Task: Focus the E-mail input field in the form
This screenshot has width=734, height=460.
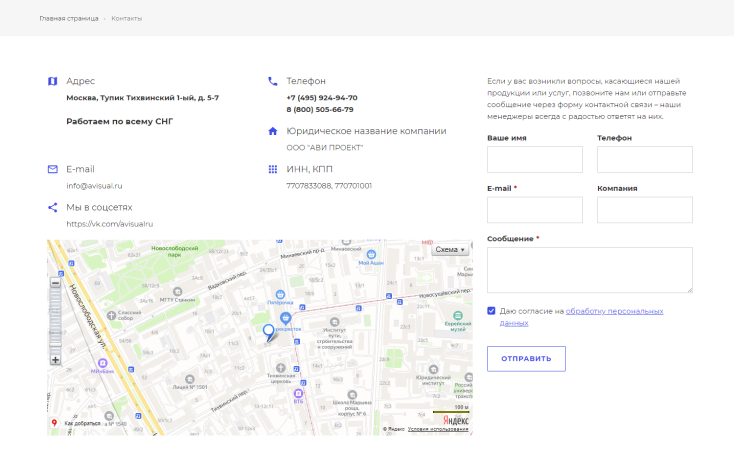Action: pyautogui.click(x=535, y=210)
